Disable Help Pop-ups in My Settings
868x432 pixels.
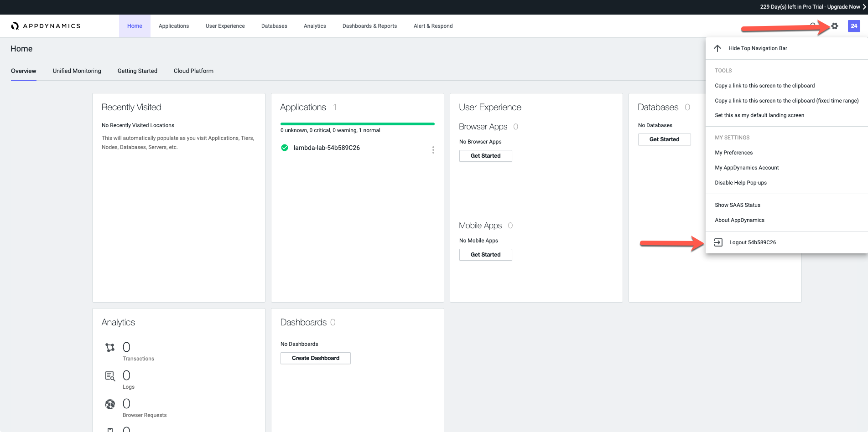(740, 183)
